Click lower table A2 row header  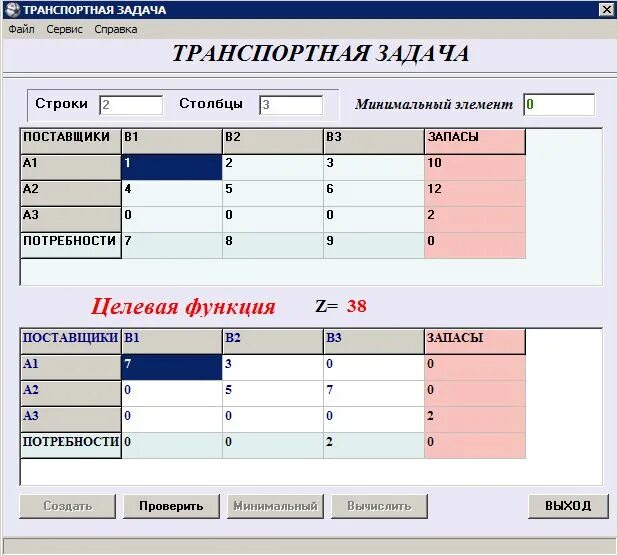pyautogui.click(x=71, y=394)
